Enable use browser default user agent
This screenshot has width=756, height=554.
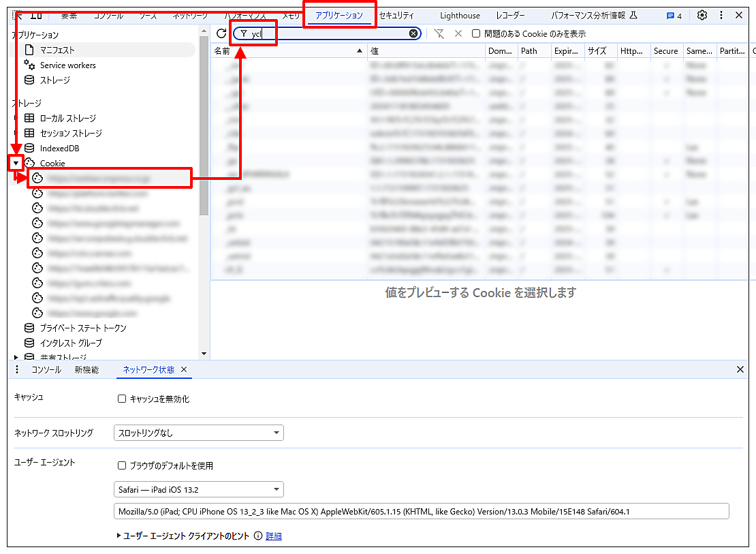pos(122,466)
